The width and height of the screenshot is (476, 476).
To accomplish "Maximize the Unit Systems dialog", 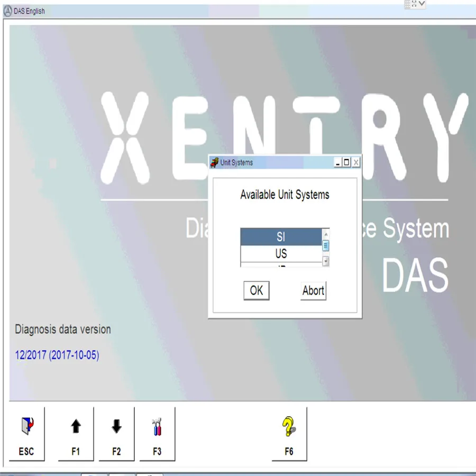I will pos(346,162).
